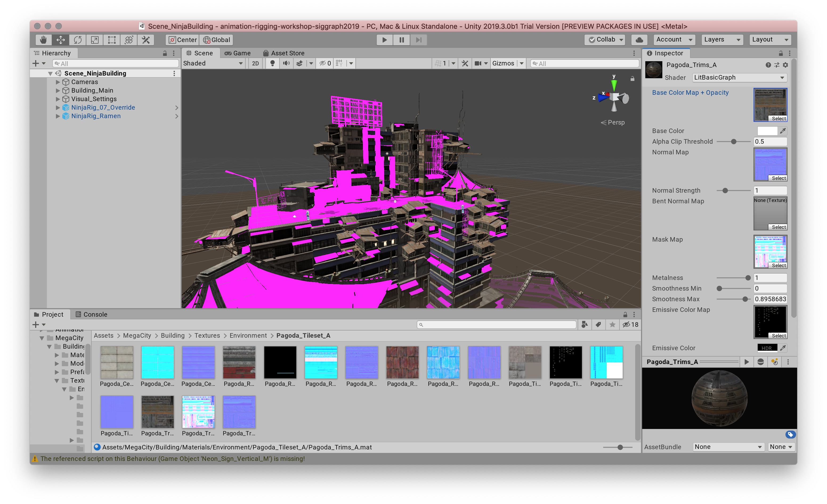Toggle scene lighting bulb icon

pyautogui.click(x=273, y=63)
